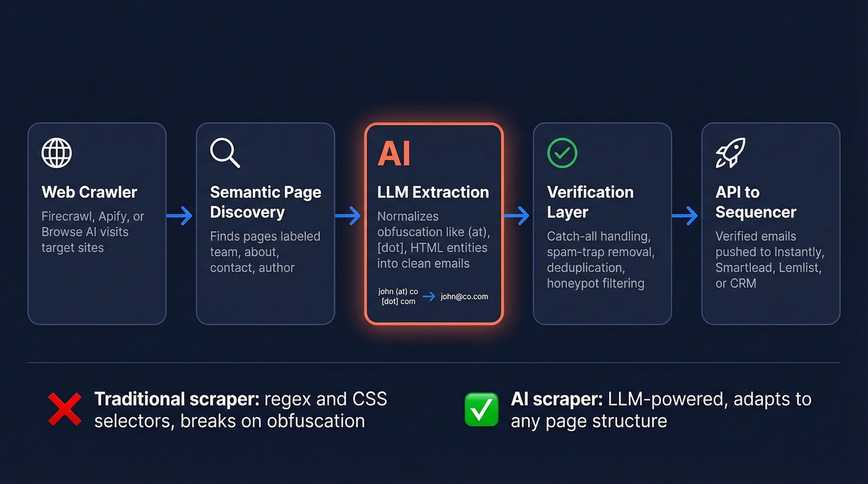Click the red X icon beside Traditional scraper
868x484 pixels.
pos(64,410)
